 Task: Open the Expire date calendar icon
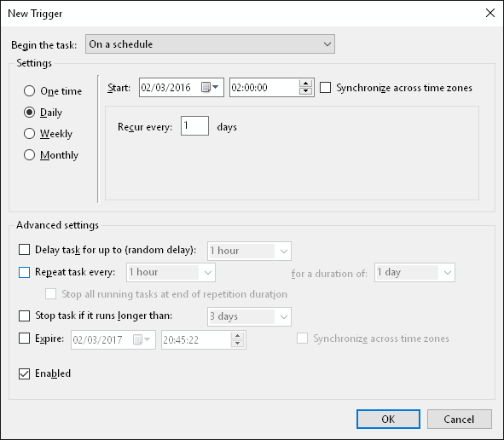[x=142, y=339]
